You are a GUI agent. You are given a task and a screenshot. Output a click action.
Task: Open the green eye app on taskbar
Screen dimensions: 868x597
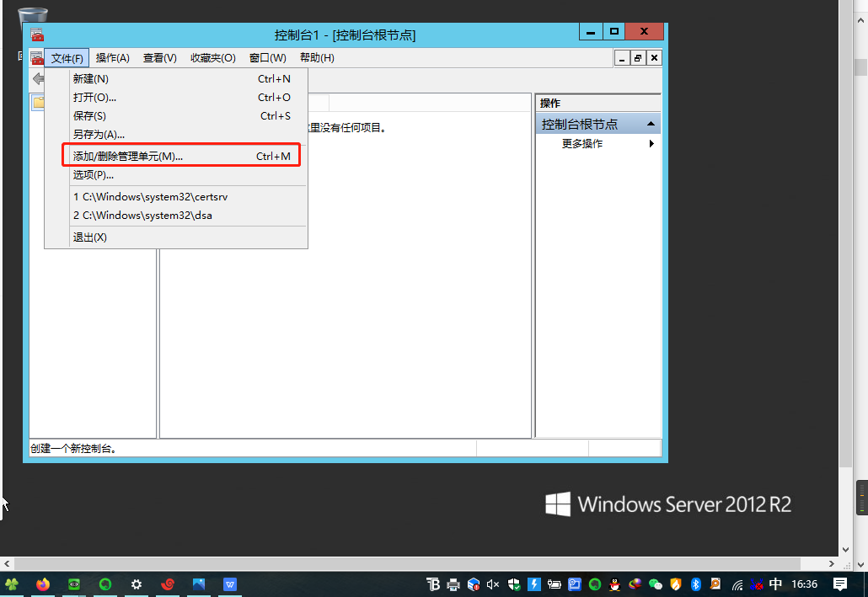pos(73,584)
